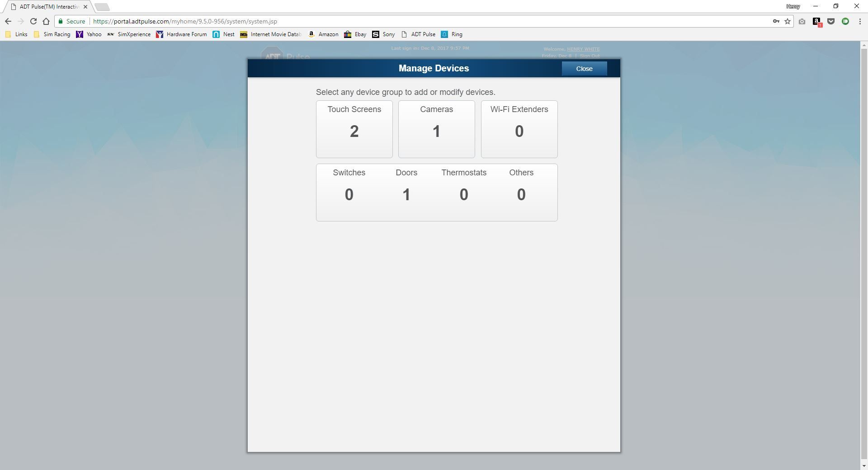Click the camera screenshot extension icon

tap(802, 21)
